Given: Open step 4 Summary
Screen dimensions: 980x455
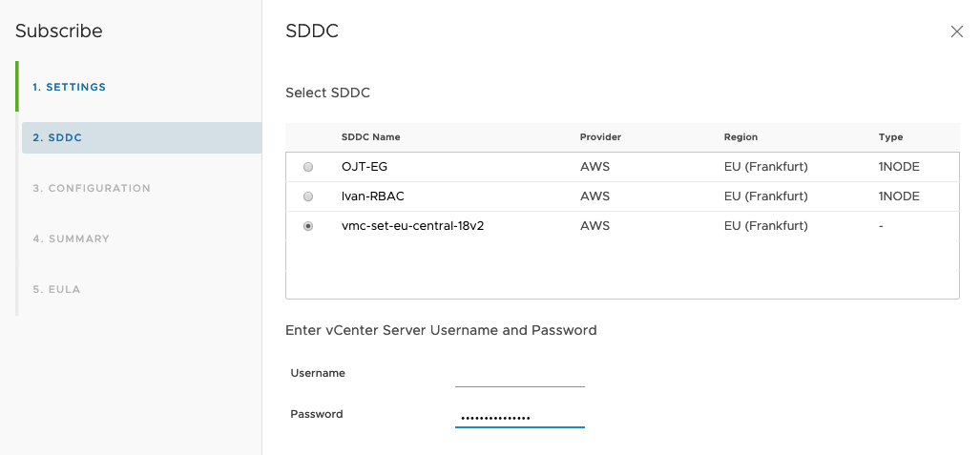Looking at the screenshot, I should pos(71,238).
